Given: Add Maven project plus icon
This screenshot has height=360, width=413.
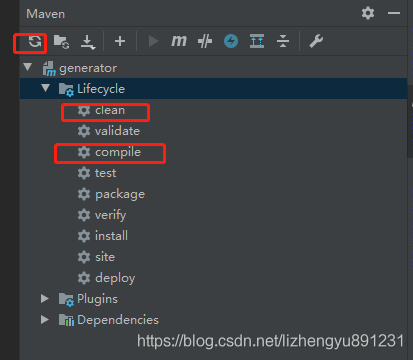Looking at the screenshot, I should click(x=120, y=41).
